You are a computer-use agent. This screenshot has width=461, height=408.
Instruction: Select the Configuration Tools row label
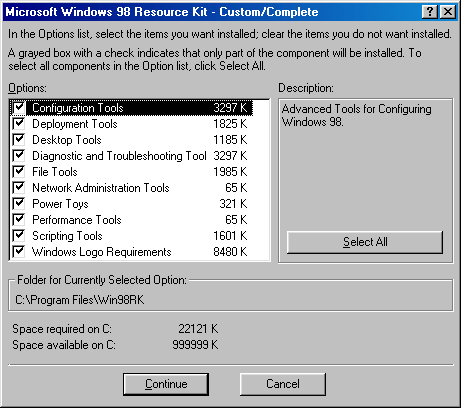pyautogui.click(x=78, y=108)
